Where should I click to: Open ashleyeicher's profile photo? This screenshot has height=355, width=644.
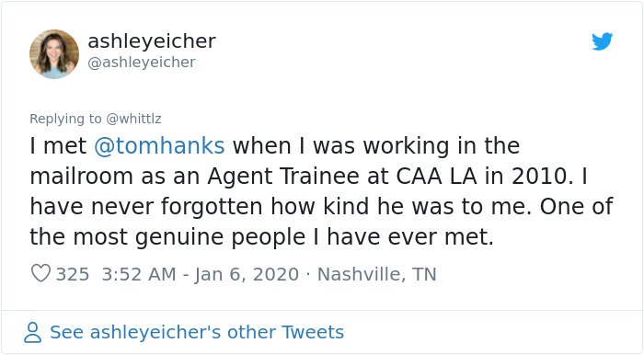(54, 54)
